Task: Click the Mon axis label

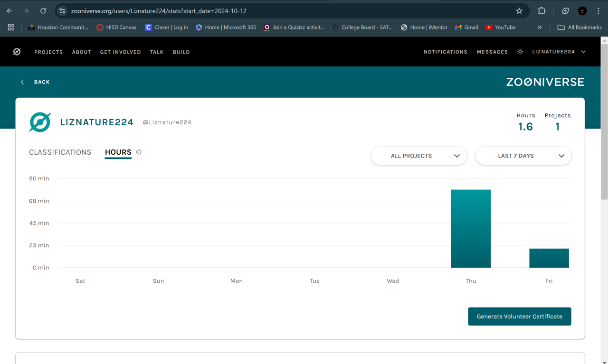Action: click(237, 281)
